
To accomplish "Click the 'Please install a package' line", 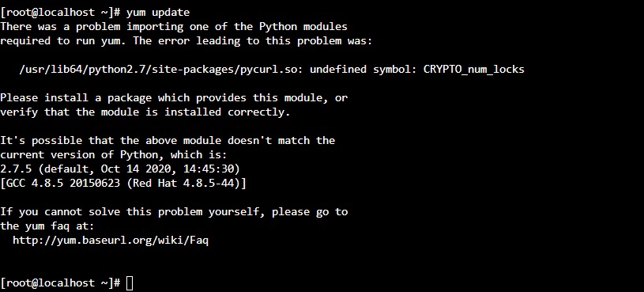I will tap(174, 98).
